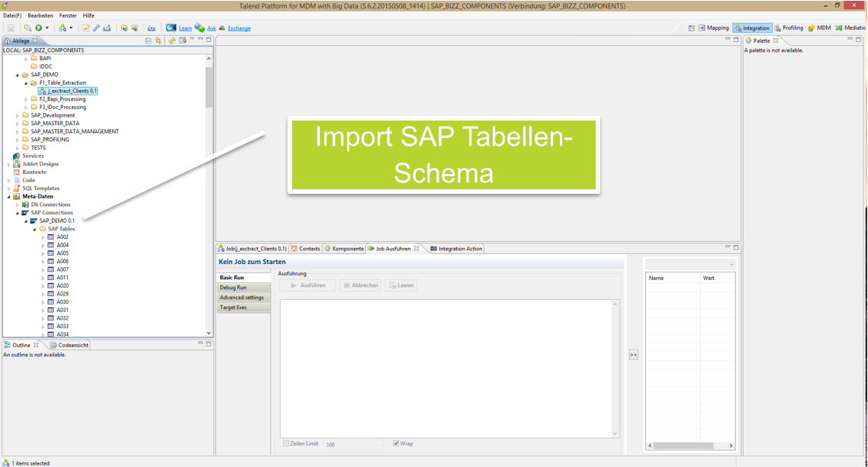The width and height of the screenshot is (868, 467).
Task: Open the Integration Action tab
Action: [x=456, y=249]
